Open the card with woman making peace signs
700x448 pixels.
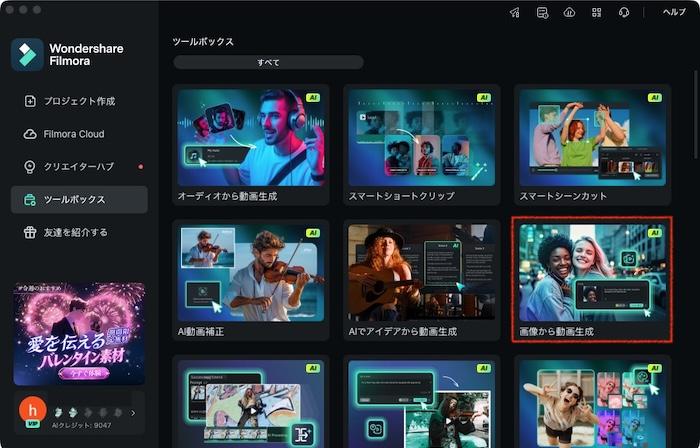coord(592,402)
